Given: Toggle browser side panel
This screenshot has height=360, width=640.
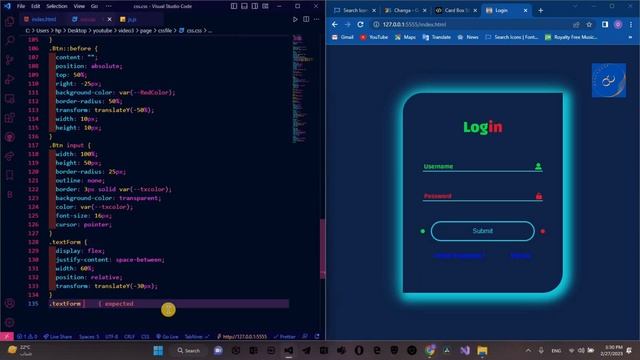Looking at the screenshot, I should tap(605, 24).
